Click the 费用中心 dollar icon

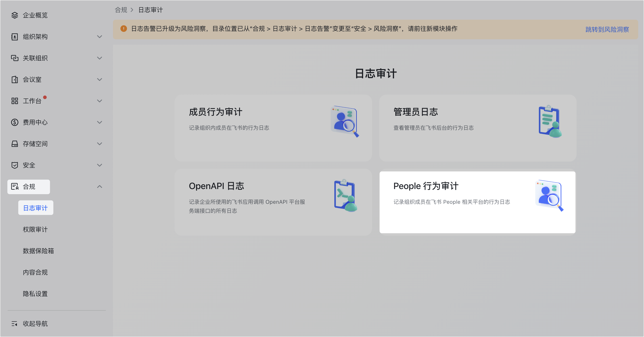pyautogui.click(x=15, y=122)
